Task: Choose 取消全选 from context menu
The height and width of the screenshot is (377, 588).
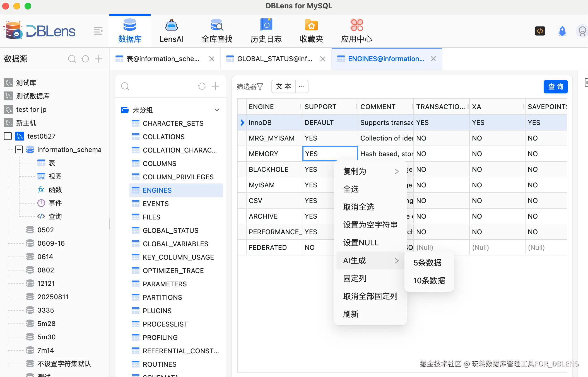Action: 370,207
